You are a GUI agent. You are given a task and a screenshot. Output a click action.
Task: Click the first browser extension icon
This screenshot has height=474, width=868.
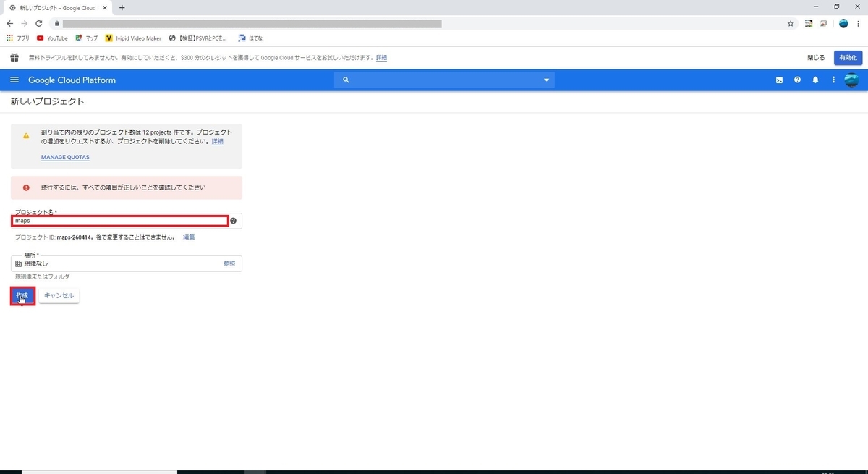tap(809, 23)
